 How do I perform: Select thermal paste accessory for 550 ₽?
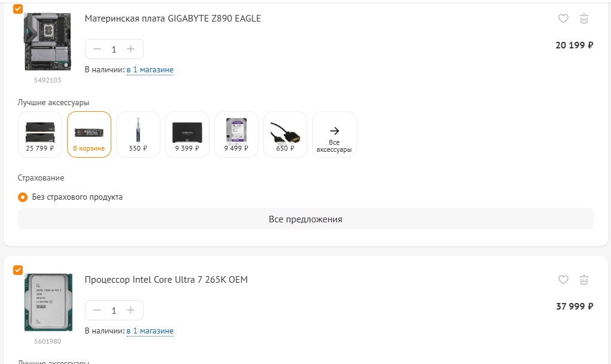click(138, 134)
